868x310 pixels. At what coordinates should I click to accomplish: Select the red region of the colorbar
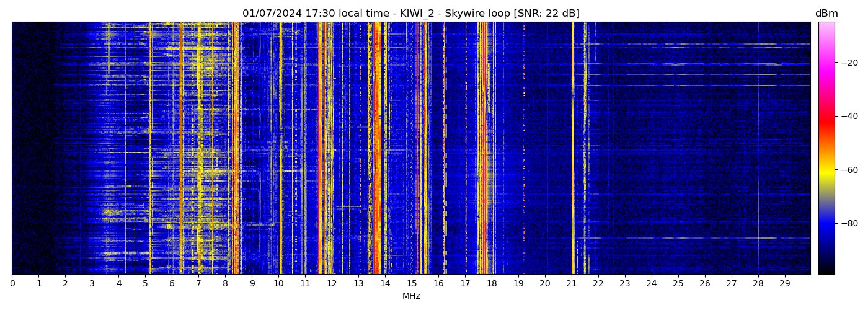pyautogui.click(x=826, y=121)
